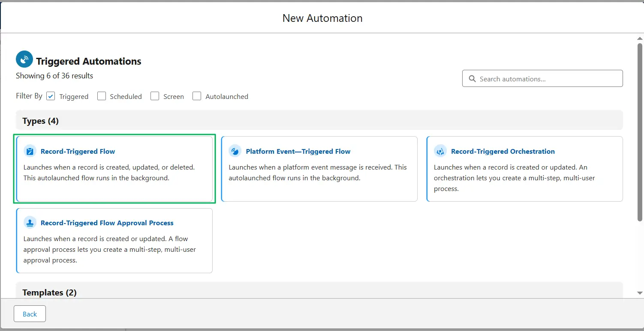Viewport: 644px width, 331px height.
Task: Enable the Scheduled filter checkbox
Action: click(101, 96)
